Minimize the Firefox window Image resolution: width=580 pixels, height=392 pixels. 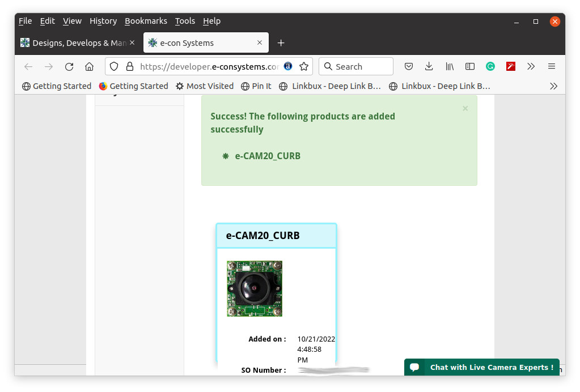(x=517, y=22)
